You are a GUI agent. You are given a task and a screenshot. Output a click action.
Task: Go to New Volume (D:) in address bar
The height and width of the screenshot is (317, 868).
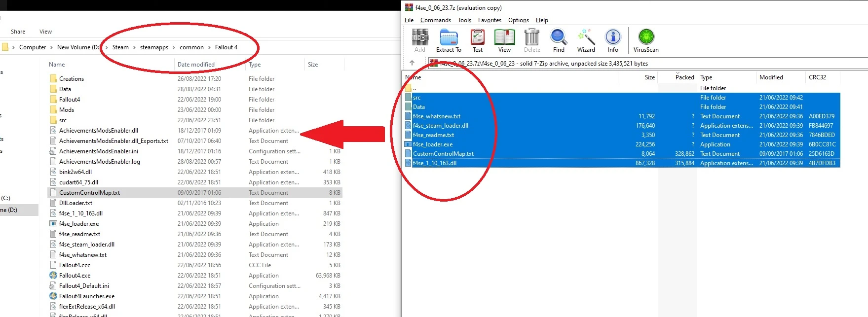pos(78,47)
